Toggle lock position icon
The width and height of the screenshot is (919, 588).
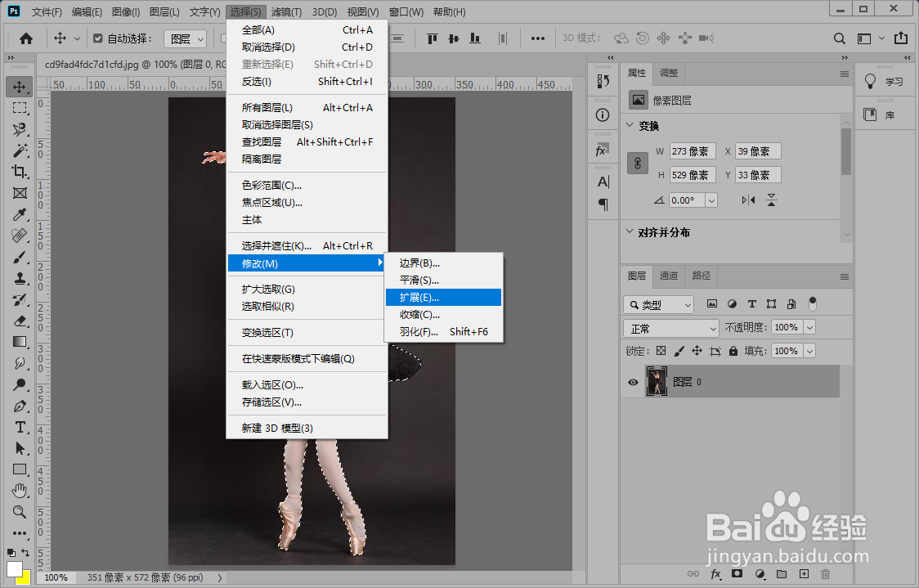[697, 351]
